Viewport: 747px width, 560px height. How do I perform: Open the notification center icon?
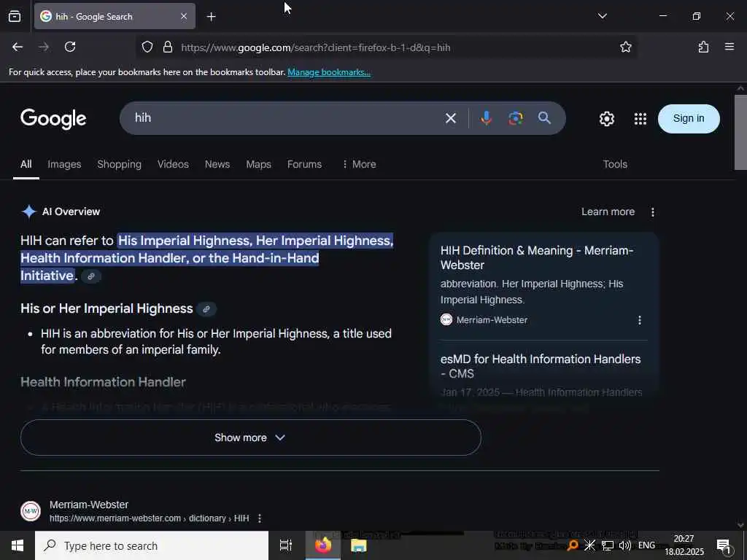pyautogui.click(x=724, y=546)
